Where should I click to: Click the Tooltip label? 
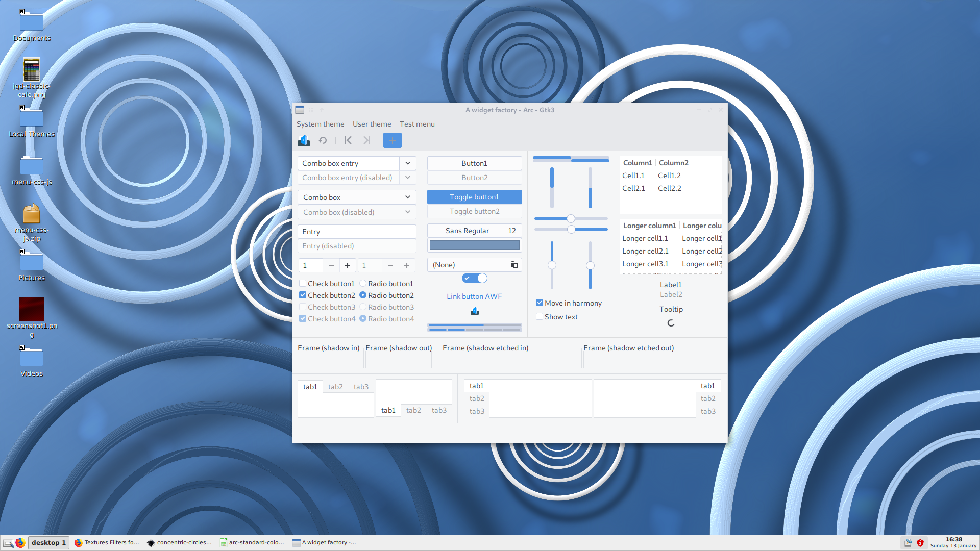671,309
